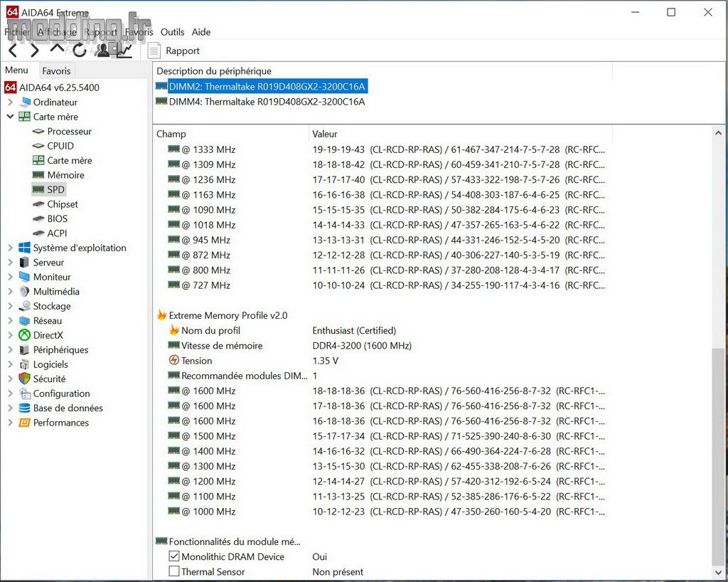Collapse the top-level Carte mère branch
The height and width of the screenshot is (582, 728).
(10, 117)
